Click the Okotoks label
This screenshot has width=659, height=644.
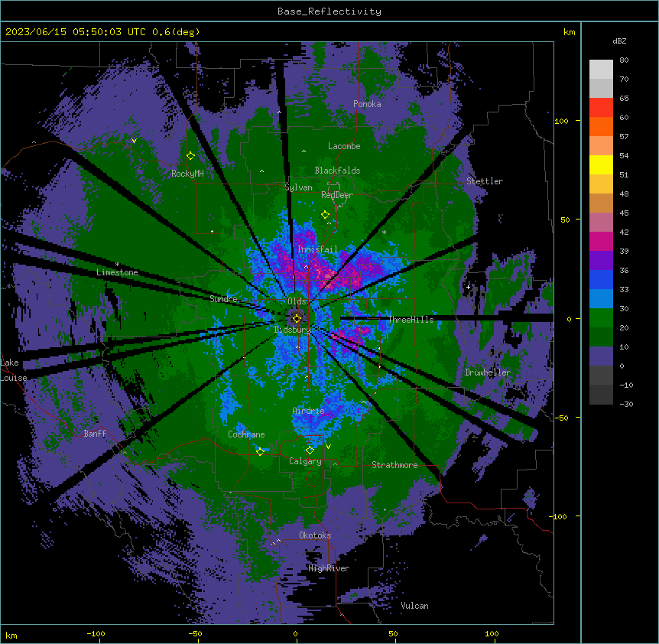pyautogui.click(x=315, y=535)
